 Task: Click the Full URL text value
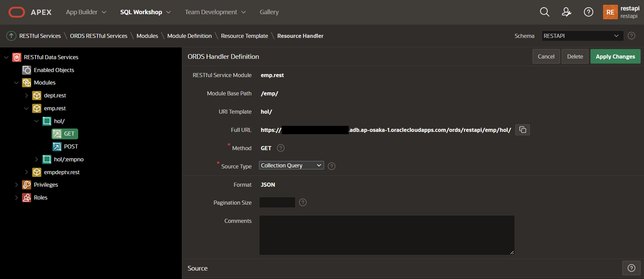click(386, 130)
